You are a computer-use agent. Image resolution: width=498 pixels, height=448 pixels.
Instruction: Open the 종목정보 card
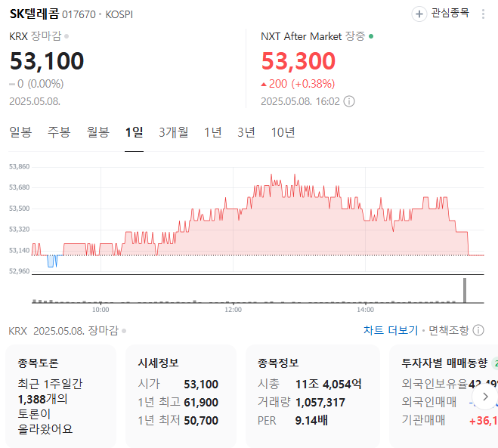(x=313, y=396)
